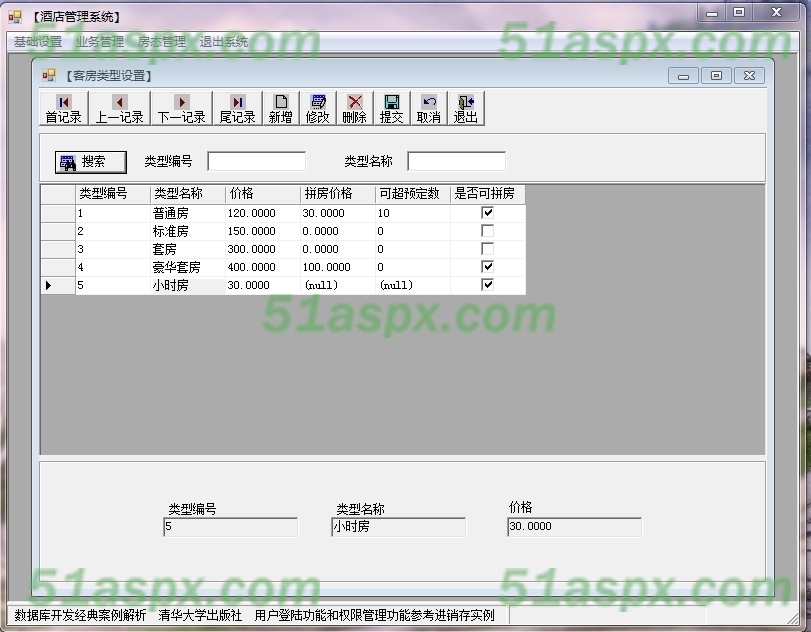Toggle 是否可拼房 for 套房

[487, 249]
